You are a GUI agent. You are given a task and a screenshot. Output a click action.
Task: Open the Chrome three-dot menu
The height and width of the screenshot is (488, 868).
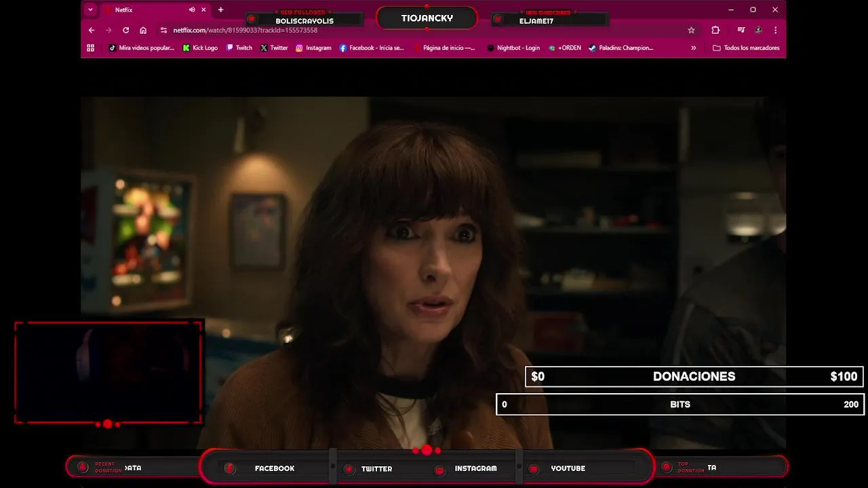[775, 30]
